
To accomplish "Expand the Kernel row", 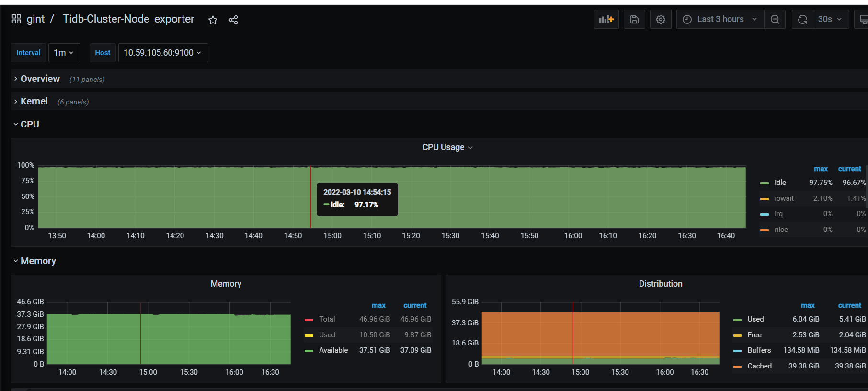I will pyautogui.click(x=34, y=102).
